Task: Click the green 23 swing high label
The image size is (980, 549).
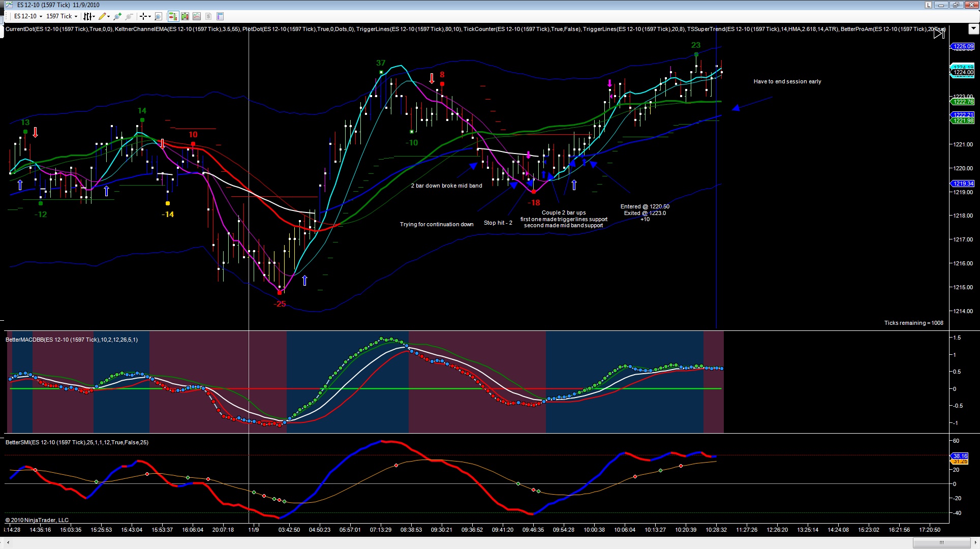Action: tap(696, 45)
